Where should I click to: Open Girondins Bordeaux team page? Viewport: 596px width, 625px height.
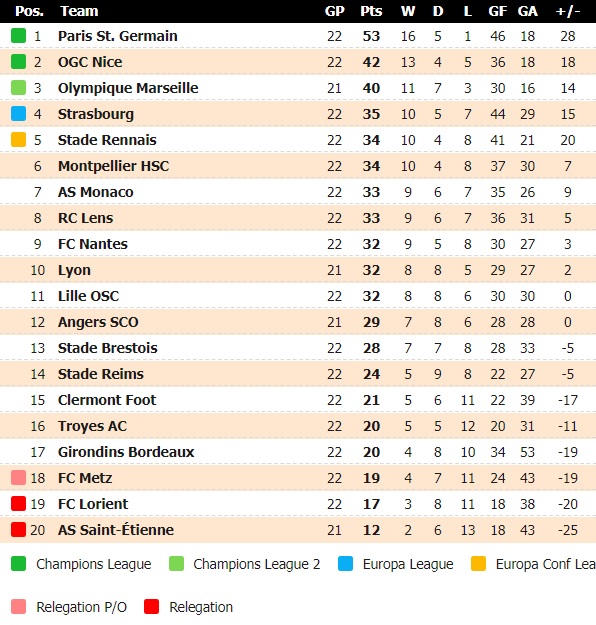[126, 452]
